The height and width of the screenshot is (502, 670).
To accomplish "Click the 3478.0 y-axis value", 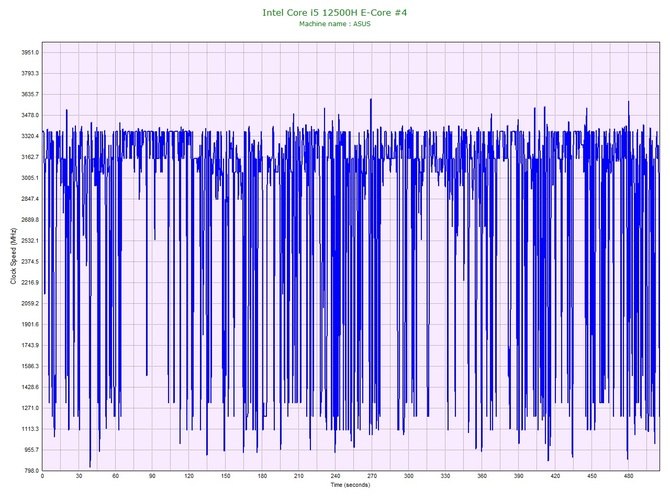I will pyautogui.click(x=30, y=115).
